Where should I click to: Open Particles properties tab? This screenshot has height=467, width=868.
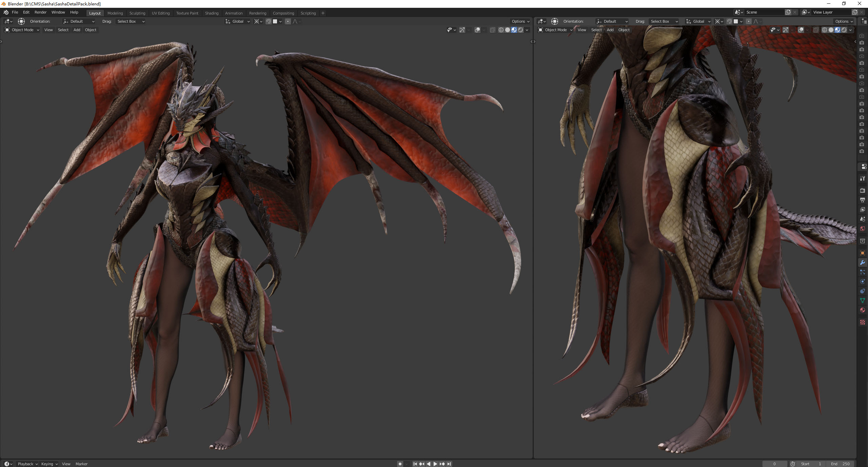(863, 272)
